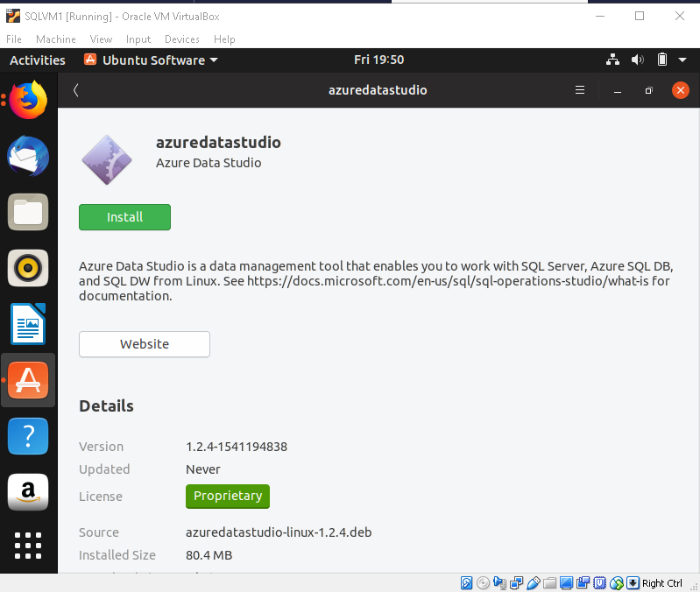Click VirtualBox shared folders status icon
Image resolution: width=700 pixels, height=592 pixels.
pyautogui.click(x=550, y=583)
